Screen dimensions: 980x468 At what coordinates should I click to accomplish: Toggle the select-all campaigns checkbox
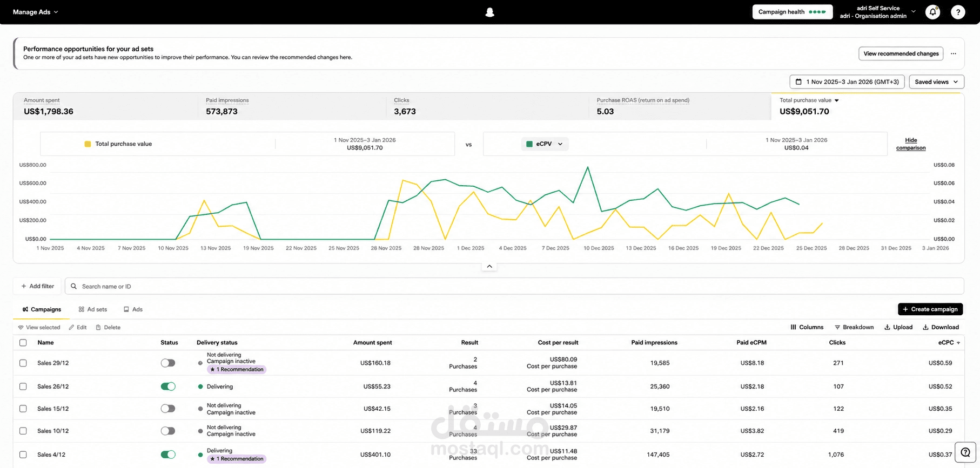pos(23,342)
